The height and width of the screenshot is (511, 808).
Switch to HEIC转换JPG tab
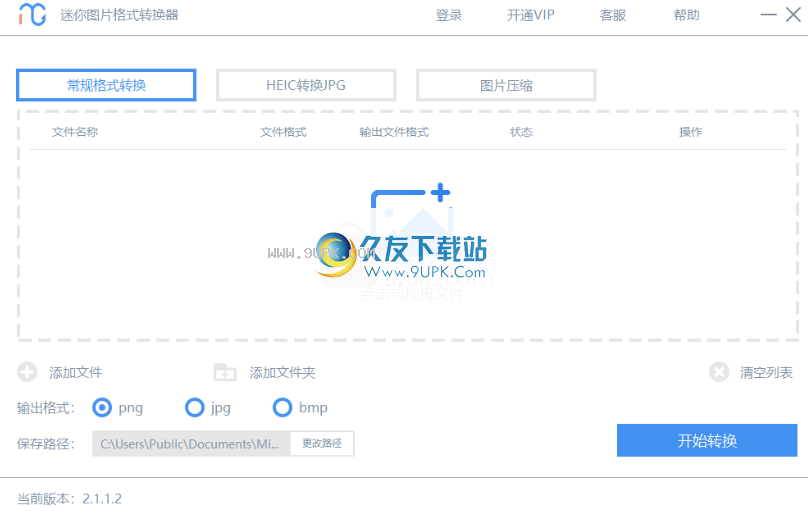(x=306, y=85)
